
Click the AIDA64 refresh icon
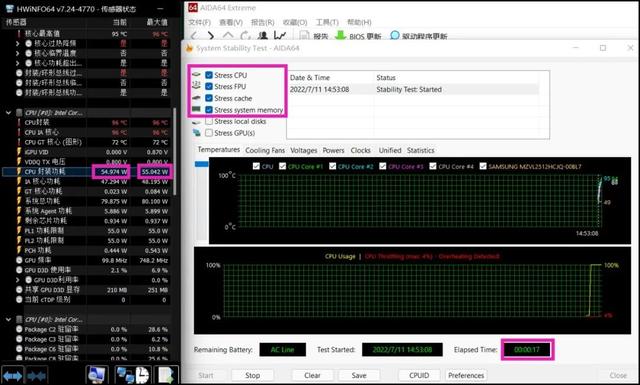245,36
